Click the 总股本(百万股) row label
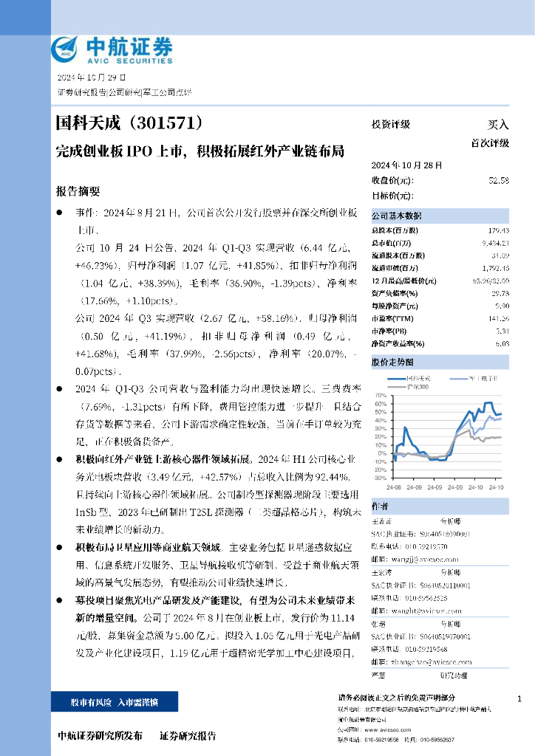This screenshot has height=756, width=535. coord(395,230)
